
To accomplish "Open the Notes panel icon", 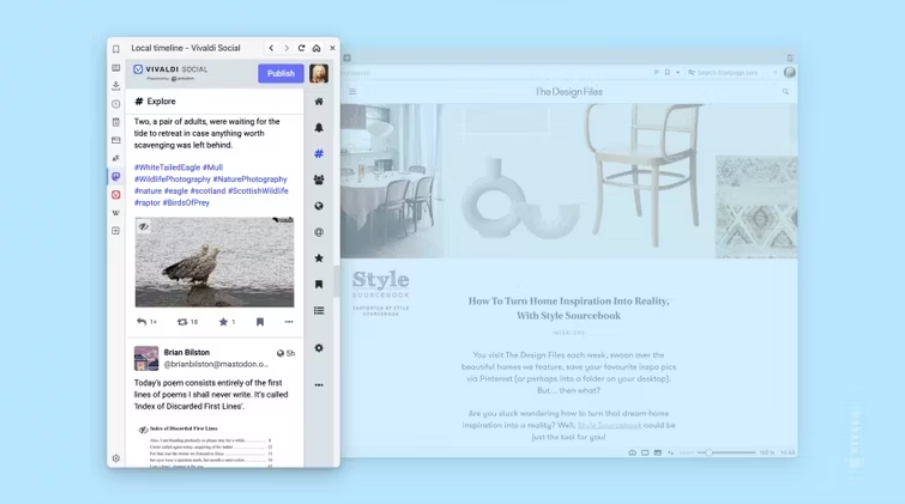I will click(x=116, y=122).
